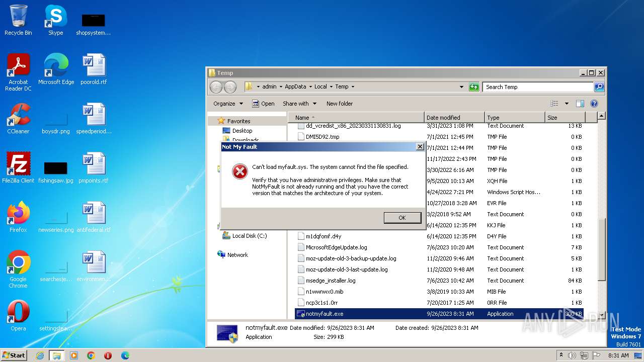The width and height of the screenshot is (644, 362).
Task: Navigate to admin in the address bar
Action: pyautogui.click(x=269, y=86)
